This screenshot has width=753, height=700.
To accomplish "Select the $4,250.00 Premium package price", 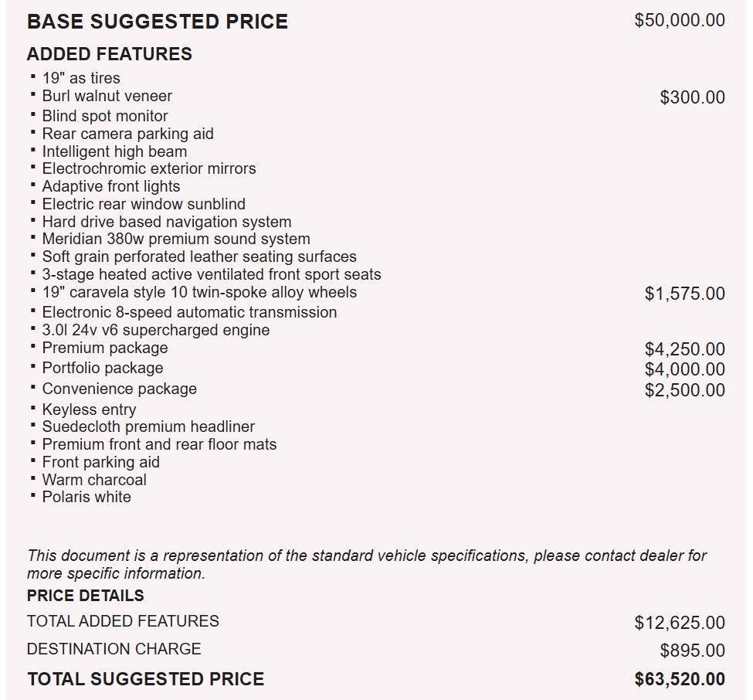I will tap(684, 350).
